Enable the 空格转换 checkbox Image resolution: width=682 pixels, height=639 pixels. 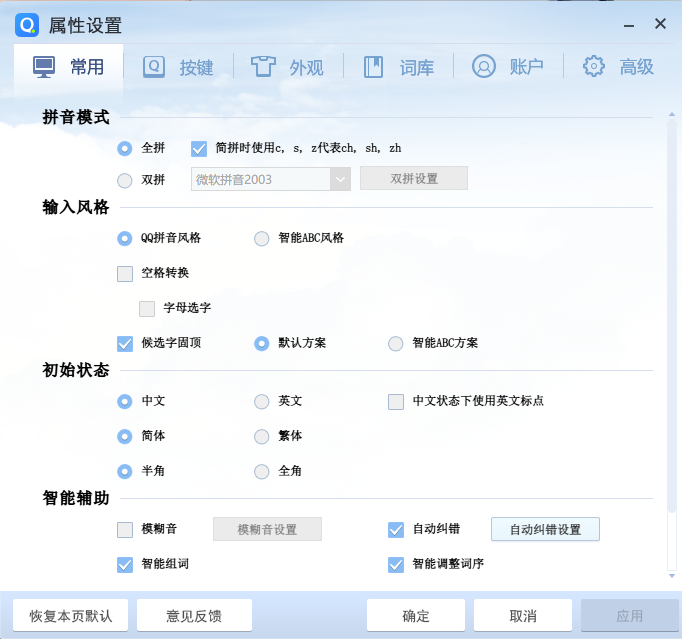(125, 274)
